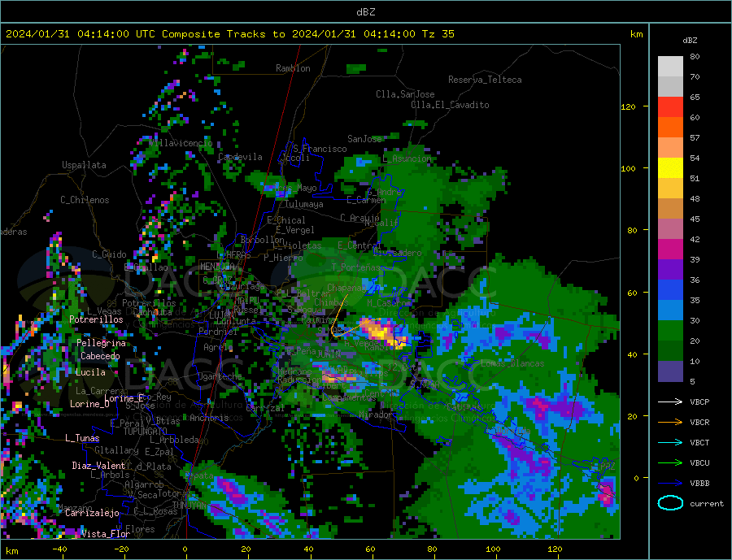Pick the purple swatch in dBZ scale
Image resolution: width=732 pixels, height=560 pixels.
[670, 270]
